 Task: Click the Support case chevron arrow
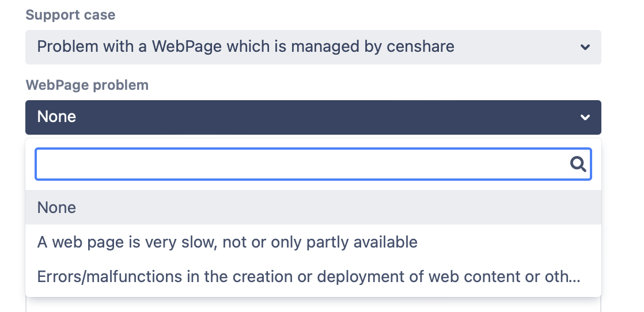585,47
